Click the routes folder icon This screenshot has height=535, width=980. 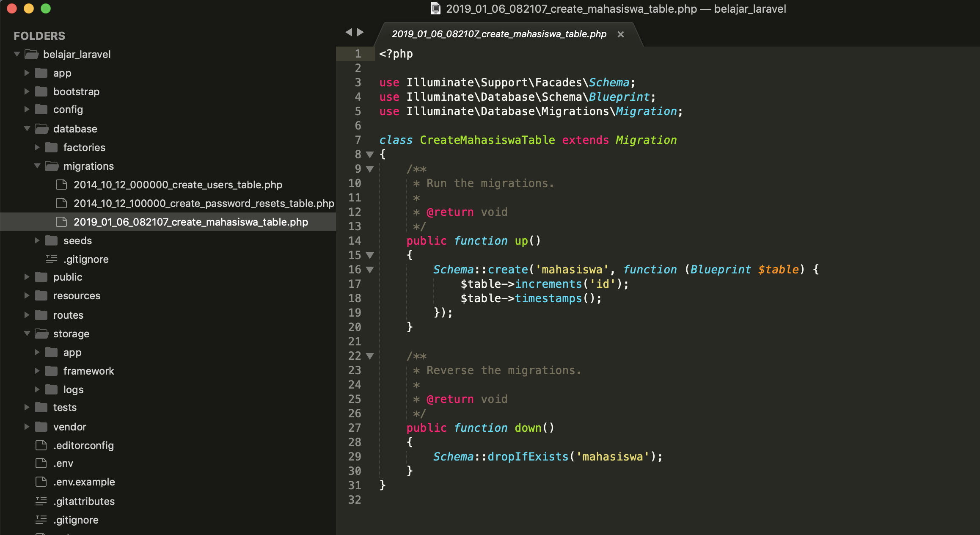click(41, 315)
